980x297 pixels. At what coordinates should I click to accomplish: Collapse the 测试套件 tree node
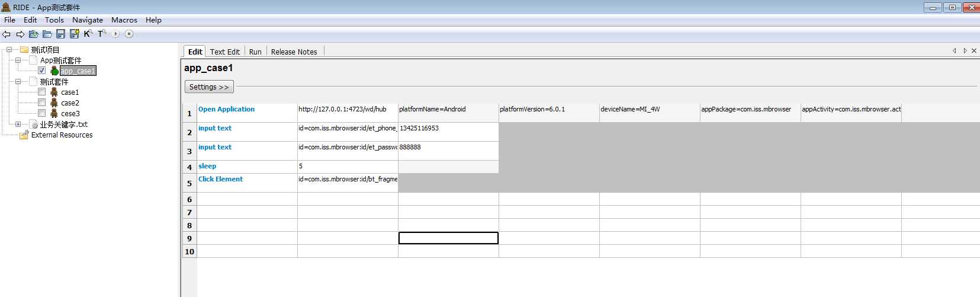click(x=18, y=82)
